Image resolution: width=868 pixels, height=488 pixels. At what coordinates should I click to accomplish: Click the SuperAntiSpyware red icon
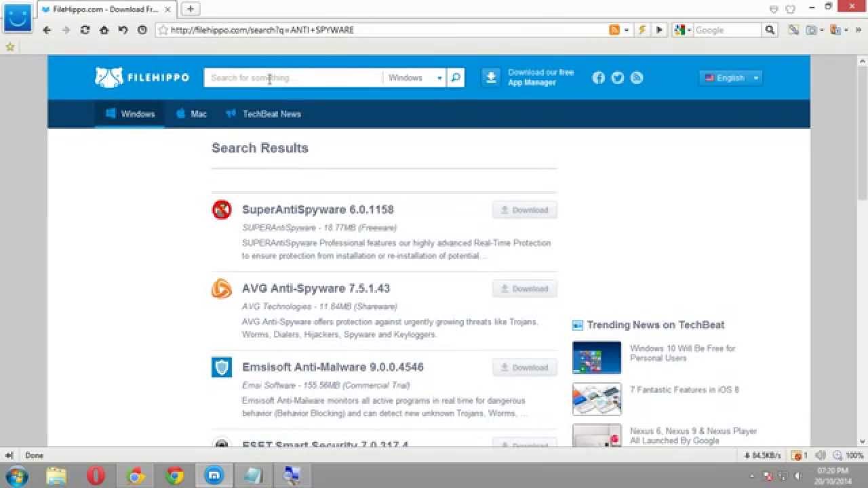click(x=222, y=209)
